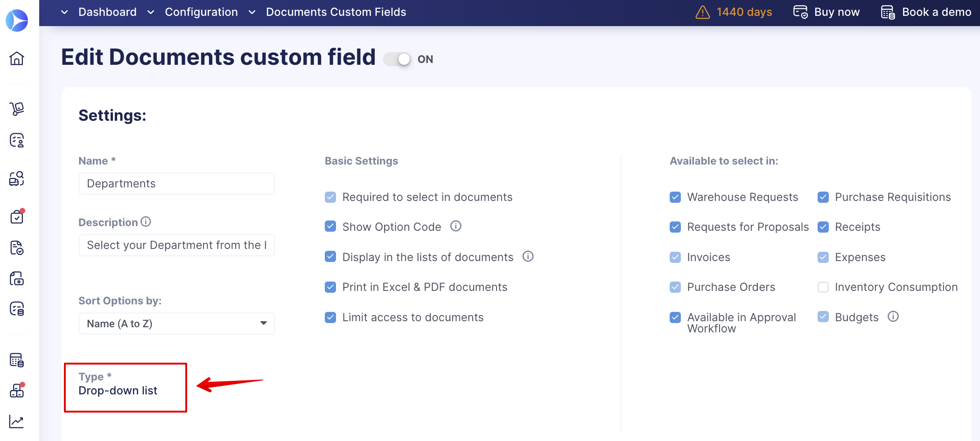Click the reports line-chart icon at sidebar bottom

(x=17, y=421)
